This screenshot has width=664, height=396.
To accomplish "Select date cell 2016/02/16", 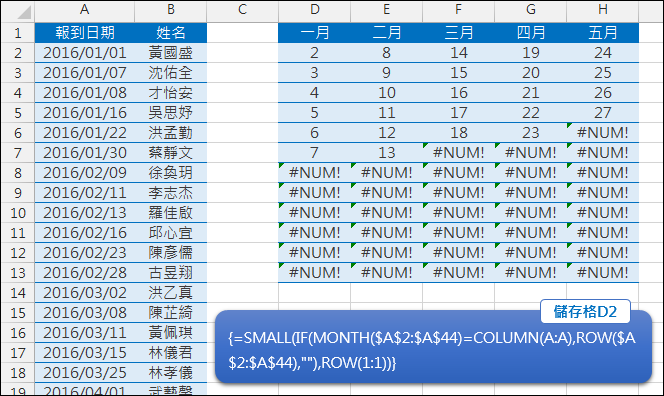I will (85, 233).
